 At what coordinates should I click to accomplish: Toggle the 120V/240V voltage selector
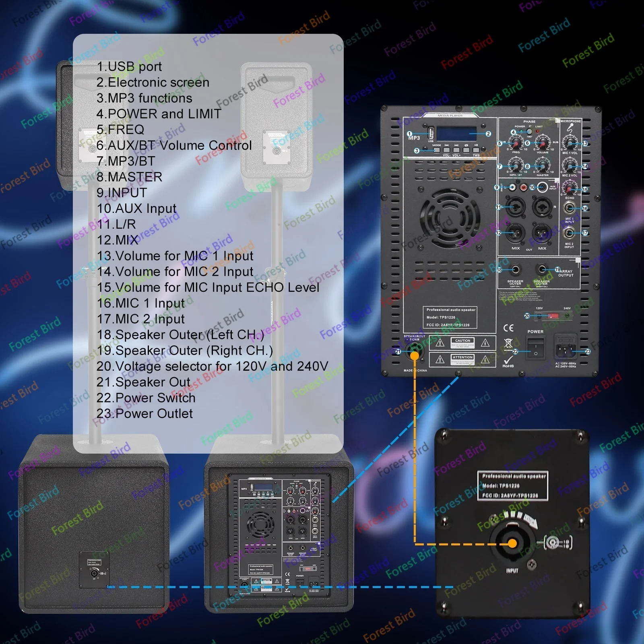coord(553,316)
